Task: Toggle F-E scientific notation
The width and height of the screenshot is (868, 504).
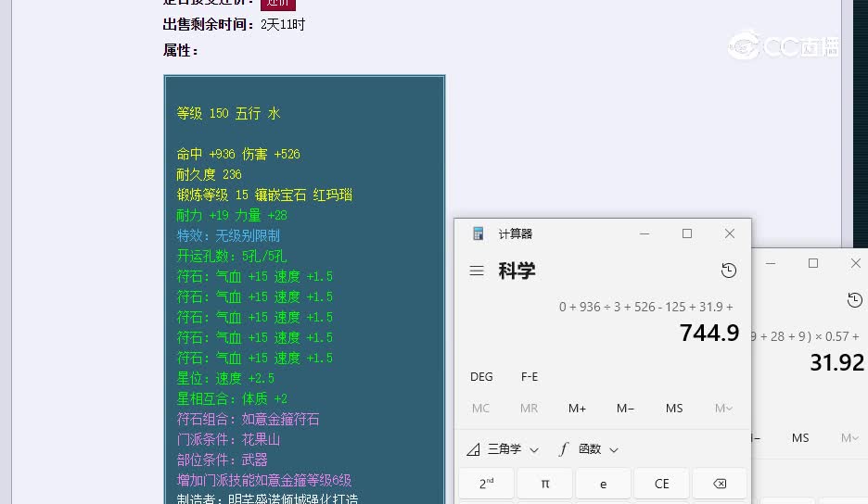Action: coord(530,377)
